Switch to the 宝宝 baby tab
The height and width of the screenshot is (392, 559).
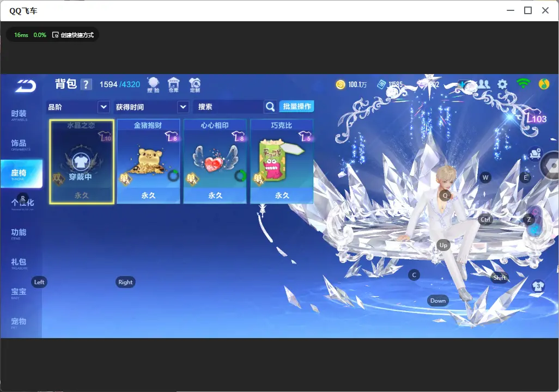pyautogui.click(x=19, y=292)
